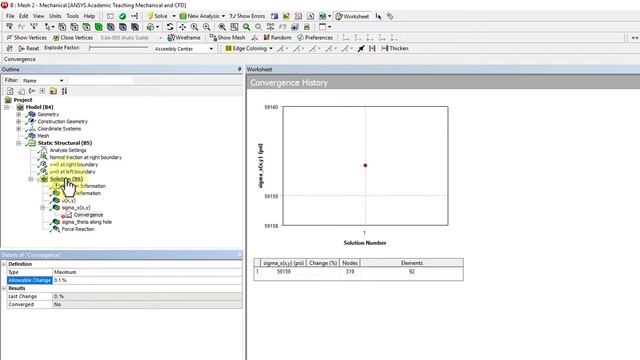Click the outline folder grouping icon

[53, 91]
